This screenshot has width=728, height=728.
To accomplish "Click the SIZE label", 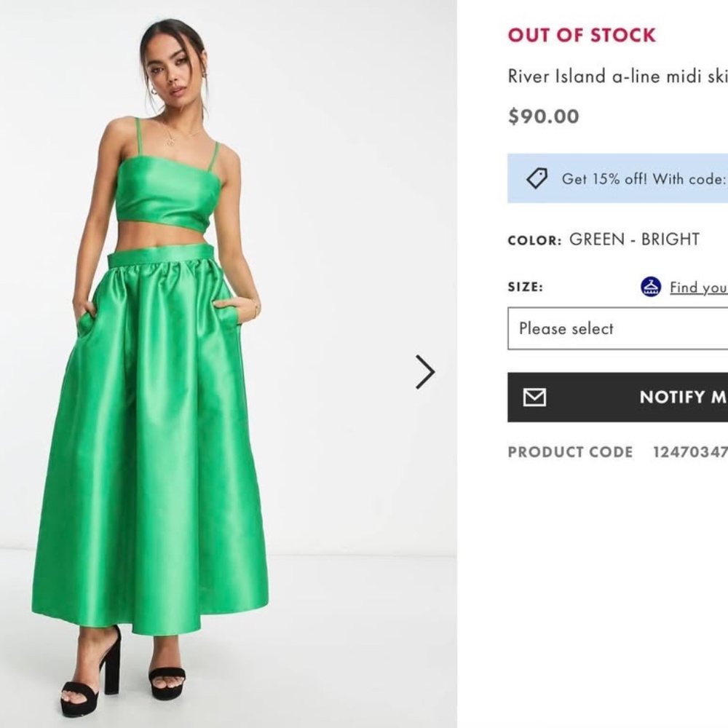I will [x=525, y=288].
